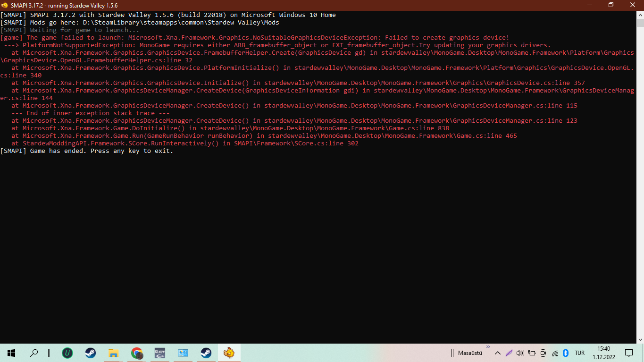Viewport: 644px width, 362px height.
Task: Click the title 'SMAPI 3.17.2 - running Stardew Valley 1.5.6'
Action: pyautogui.click(x=64, y=5)
